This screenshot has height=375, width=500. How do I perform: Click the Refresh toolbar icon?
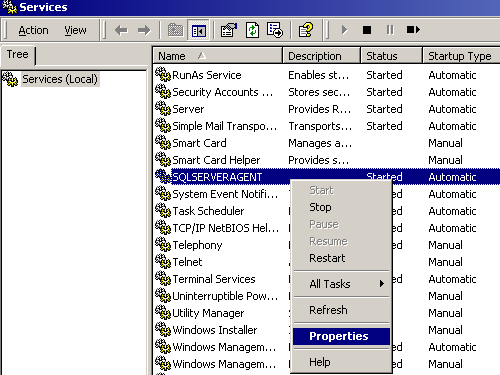[252, 30]
